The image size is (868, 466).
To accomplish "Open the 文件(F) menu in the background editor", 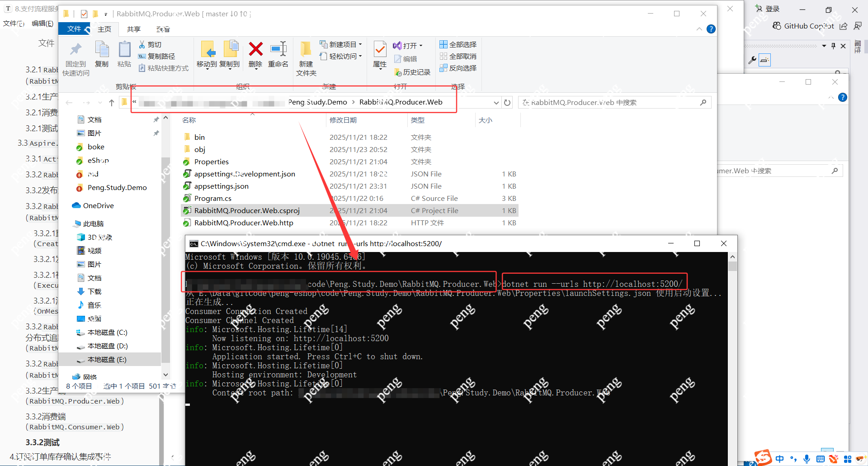I will [x=14, y=23].
